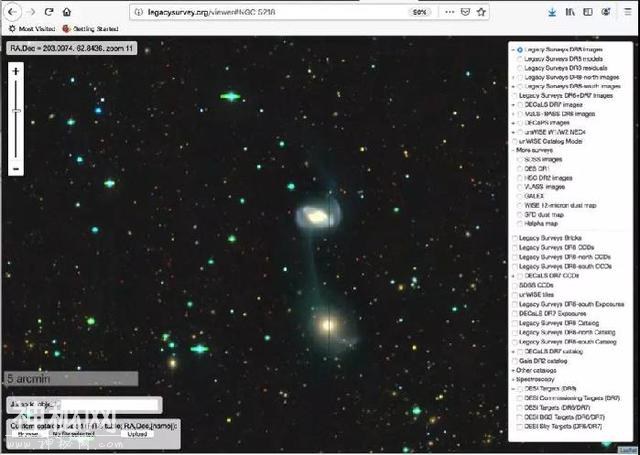Image resolution: width=640 pixels, height=455 pixels.
Task: Reload the page with the refresh icon
Action: pyautogui.click(x=48, y=11)
